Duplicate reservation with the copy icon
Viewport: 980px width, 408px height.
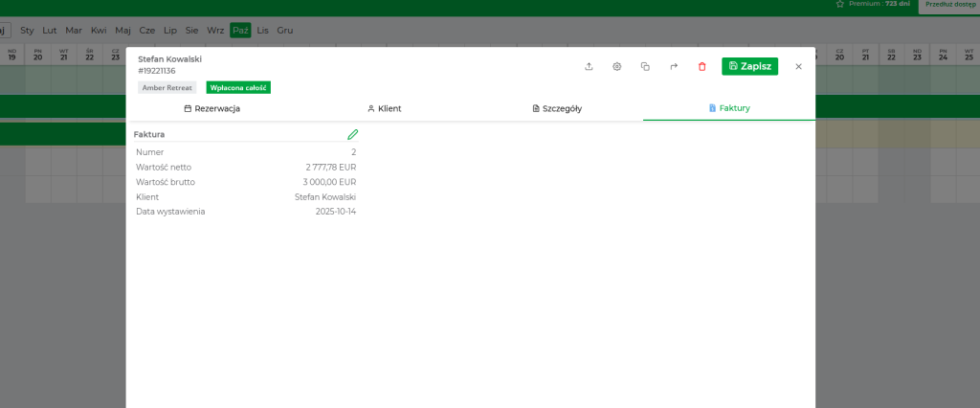pyautogui.click(x=645, y=66)
